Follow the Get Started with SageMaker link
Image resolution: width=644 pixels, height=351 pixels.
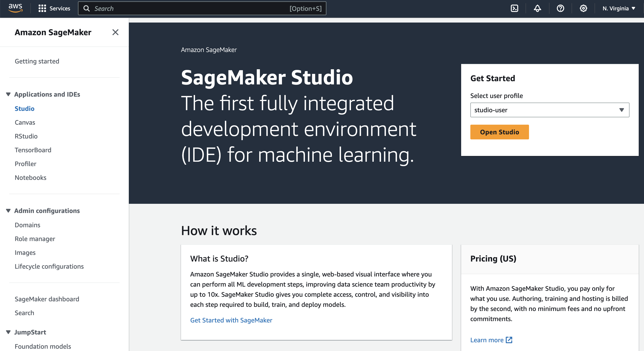[x=231, y=320]
